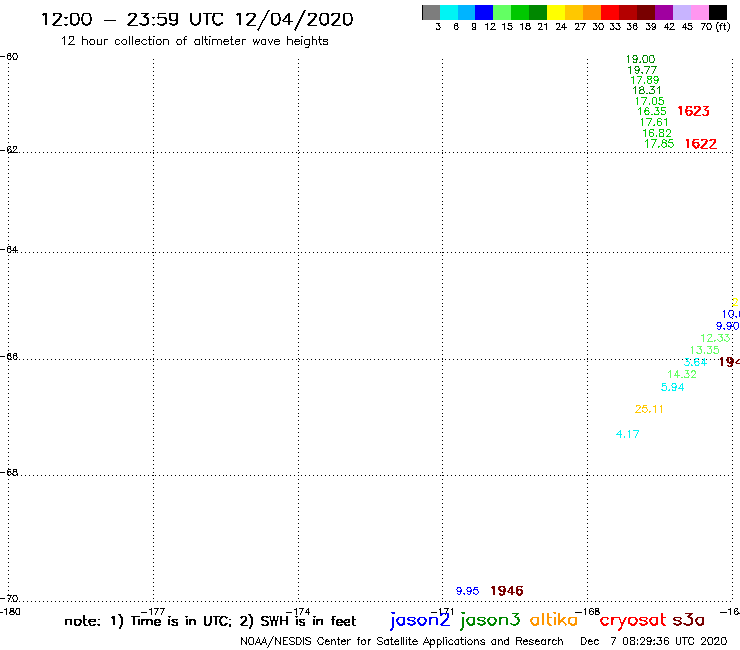
Task: Click the wave height value 17.65
Action: [659, 144]
